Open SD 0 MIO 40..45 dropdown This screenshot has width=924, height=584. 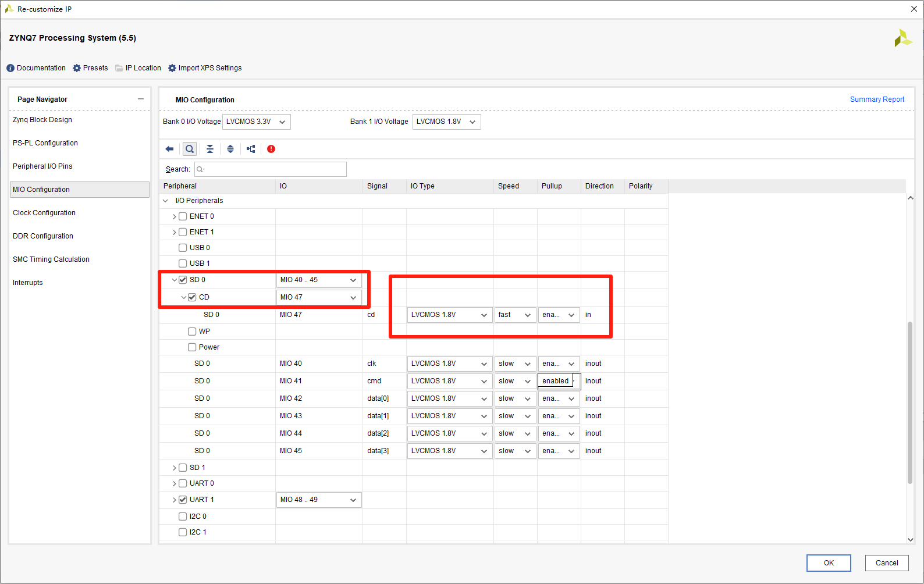pyautogui.click(x=319, y=280)
